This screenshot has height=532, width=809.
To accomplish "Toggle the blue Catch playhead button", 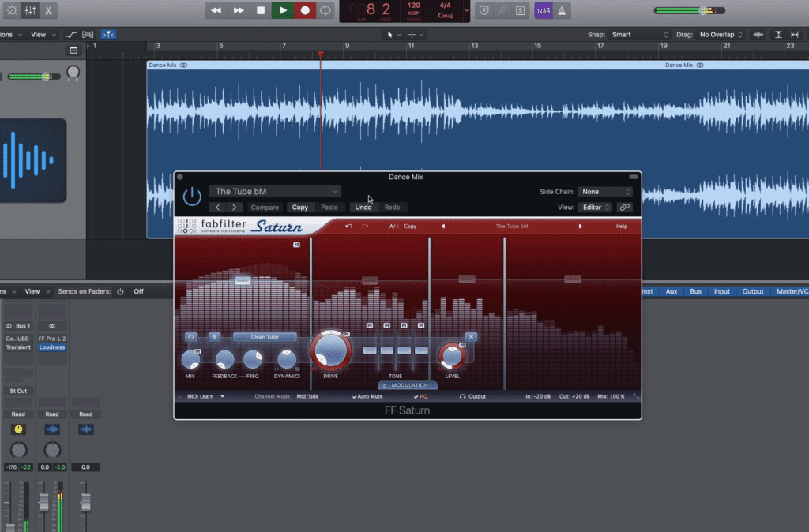I will pyautogui.click(x=108, y=35).
